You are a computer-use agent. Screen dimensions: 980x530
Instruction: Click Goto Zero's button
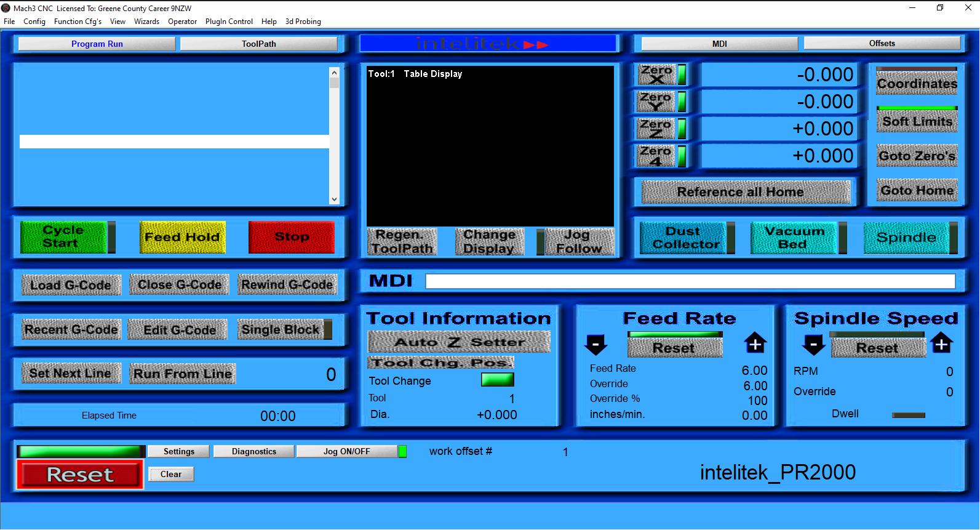pos(917,156)
